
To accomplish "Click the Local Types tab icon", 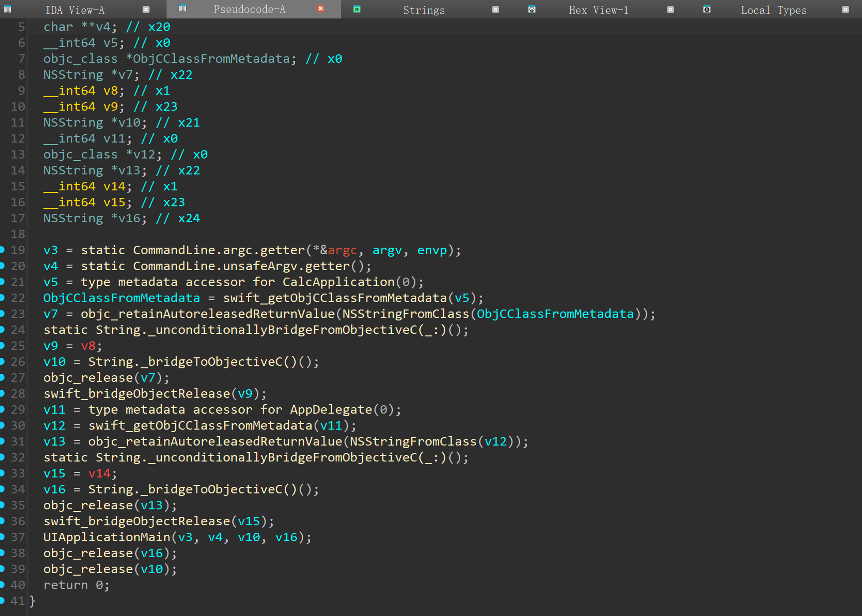I will coord(707,9).
